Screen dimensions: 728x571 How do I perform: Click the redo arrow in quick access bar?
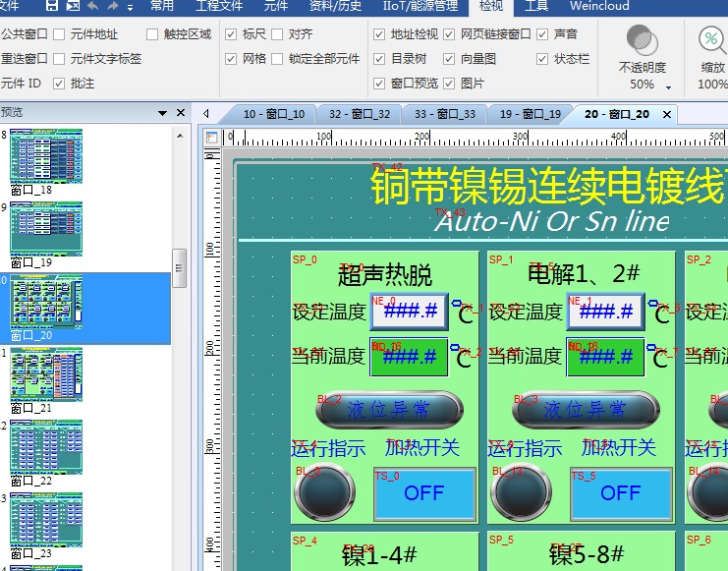coord(113,6)
